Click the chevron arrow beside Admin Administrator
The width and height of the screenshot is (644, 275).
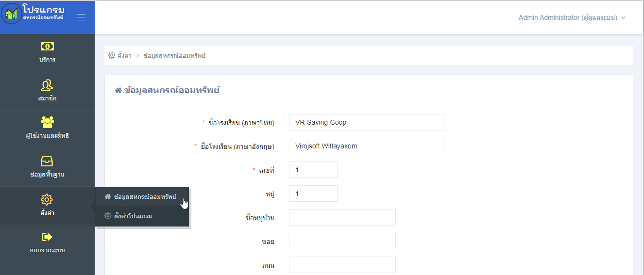pyautogui.click(x=623, y=18)
